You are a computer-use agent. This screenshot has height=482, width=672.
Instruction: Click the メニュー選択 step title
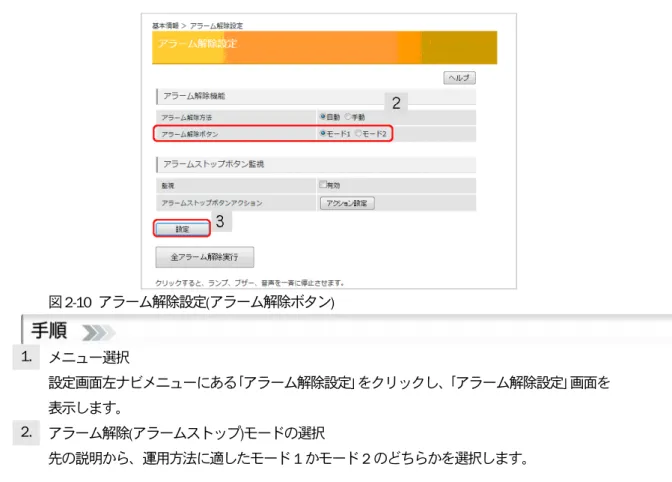tap(89, 357)
